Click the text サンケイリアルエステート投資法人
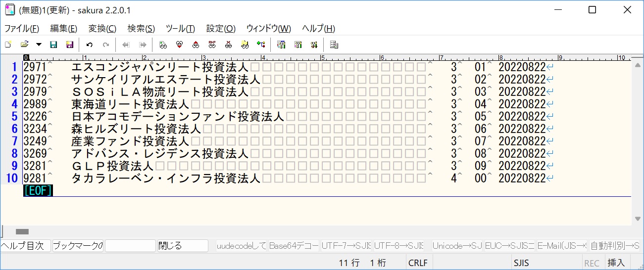 (166, 79)
